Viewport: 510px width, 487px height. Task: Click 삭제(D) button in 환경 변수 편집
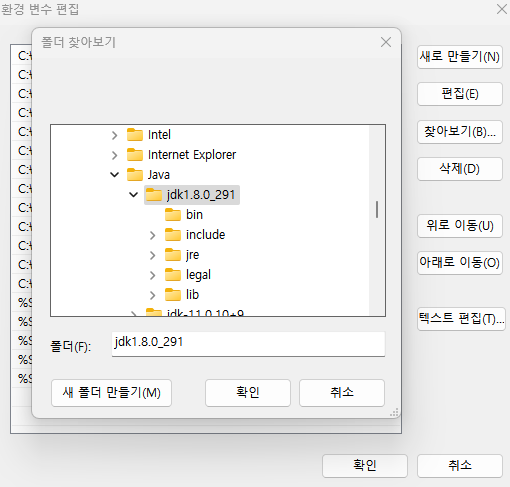tap(460, 169)
